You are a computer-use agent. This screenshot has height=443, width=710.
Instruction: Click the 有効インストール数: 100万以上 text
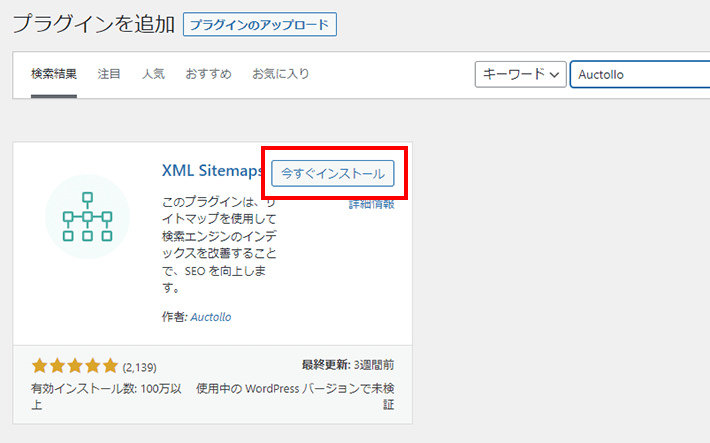click(x=106, y=396)
